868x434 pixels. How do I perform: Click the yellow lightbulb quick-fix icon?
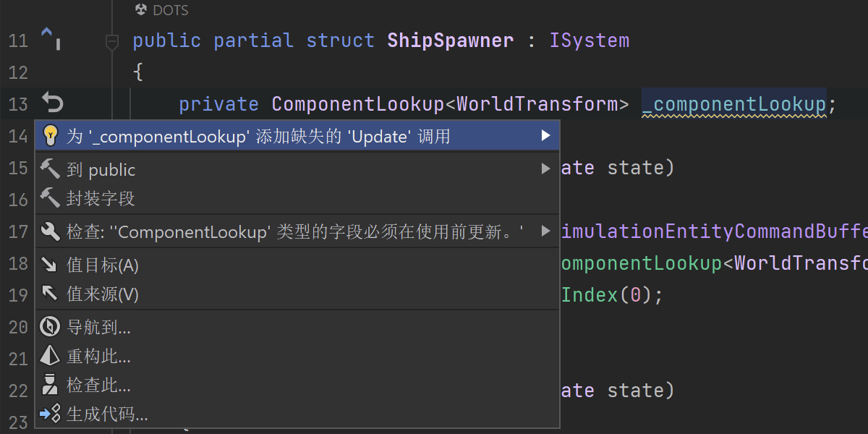[50, 135]
